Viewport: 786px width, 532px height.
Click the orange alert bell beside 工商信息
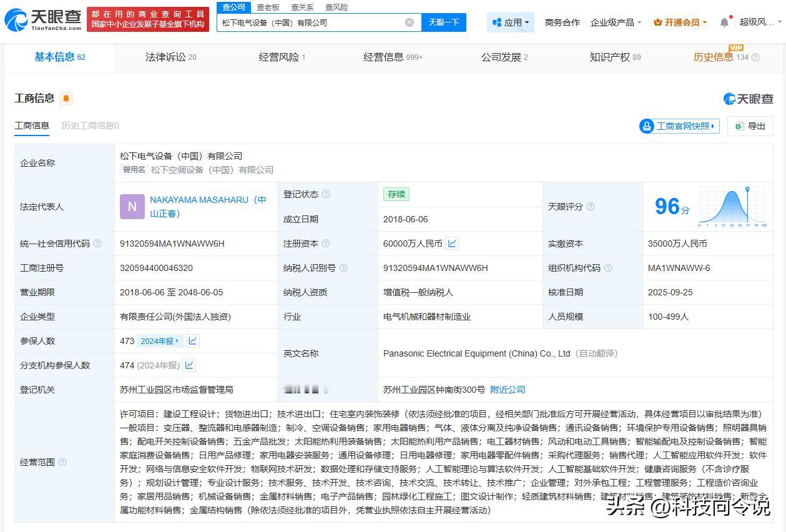(66, 98)
